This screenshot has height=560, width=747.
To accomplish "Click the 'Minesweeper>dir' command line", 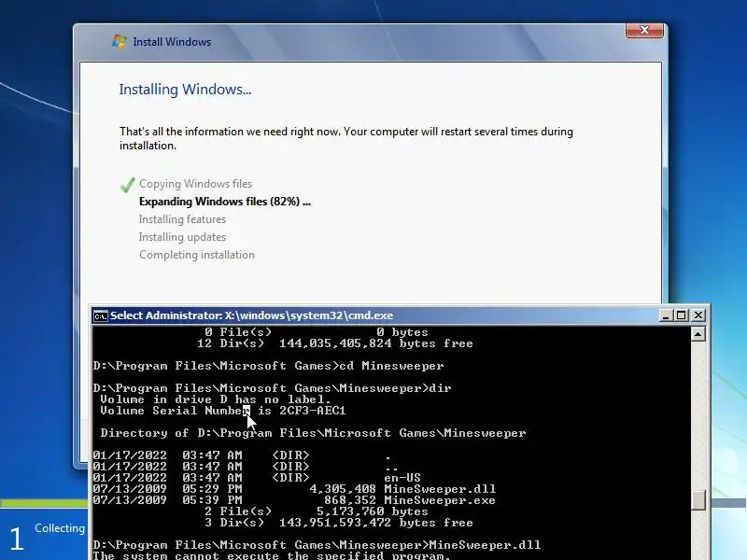I will (272, 388).
